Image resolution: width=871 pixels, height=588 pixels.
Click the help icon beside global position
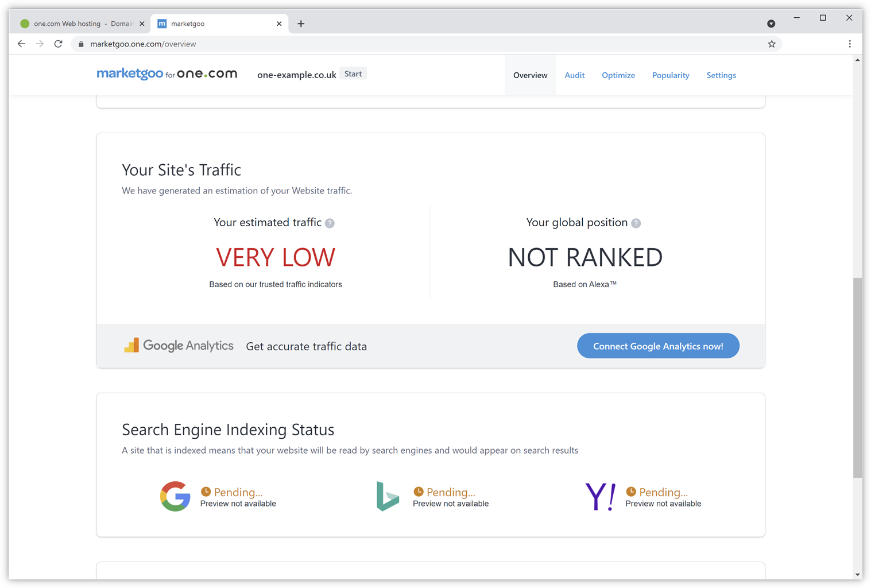pyautogui.click(x=636, y=223)
